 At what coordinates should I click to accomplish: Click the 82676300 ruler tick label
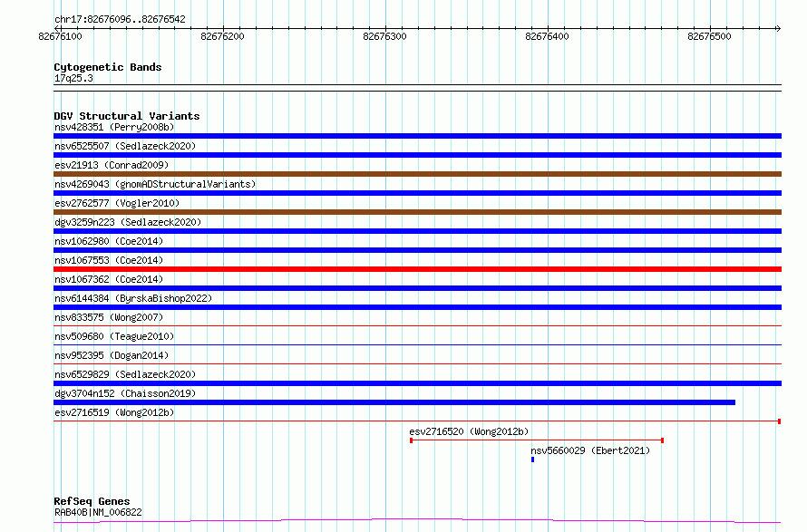click(384, 36)
